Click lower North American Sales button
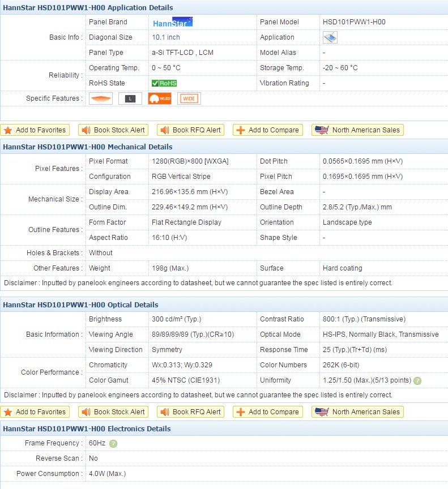Viewport: 448px width, 489px height. tap(357, 411)
